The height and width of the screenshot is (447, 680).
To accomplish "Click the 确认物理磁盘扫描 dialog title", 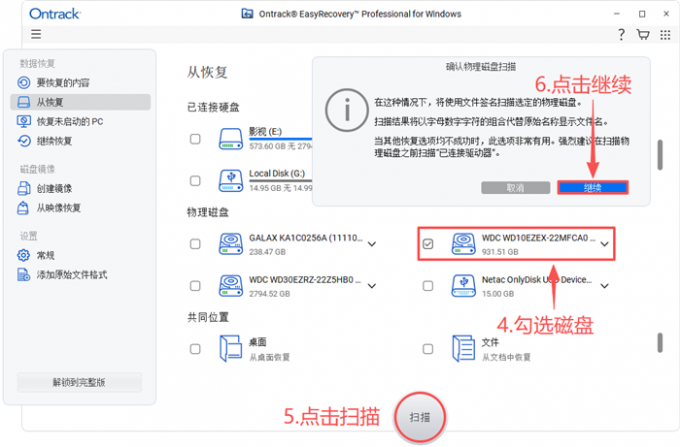I will click(481, 66).
